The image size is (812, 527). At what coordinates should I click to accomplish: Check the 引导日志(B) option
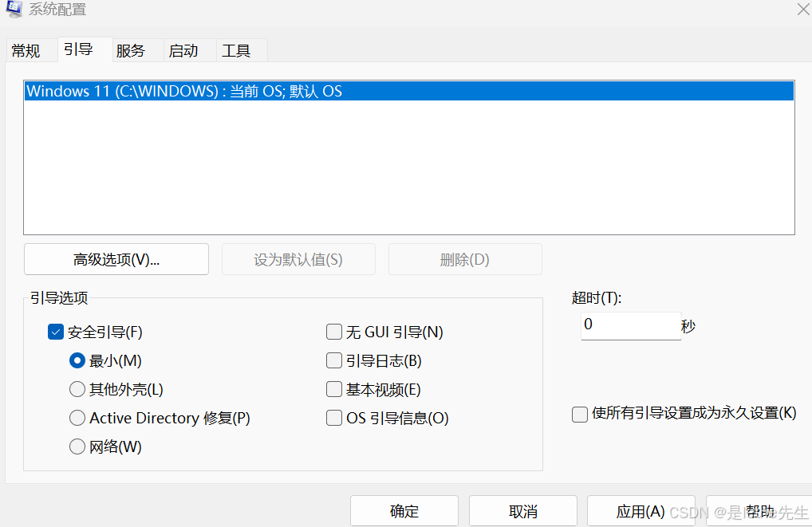[x=334, y=361]
